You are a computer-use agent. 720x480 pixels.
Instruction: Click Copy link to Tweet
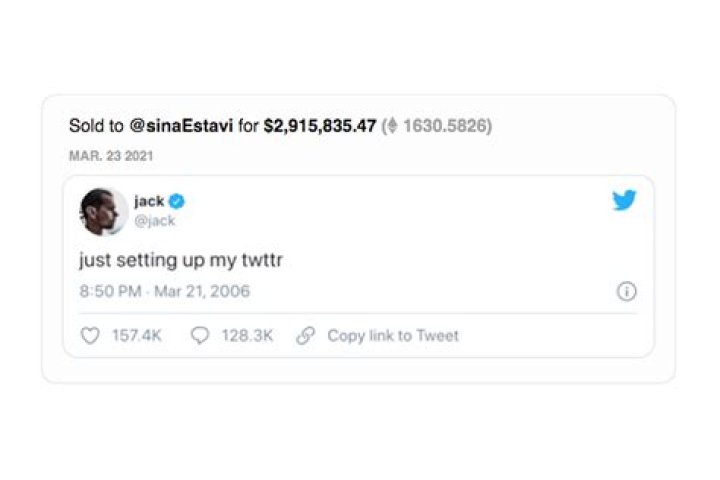point(393,336)
